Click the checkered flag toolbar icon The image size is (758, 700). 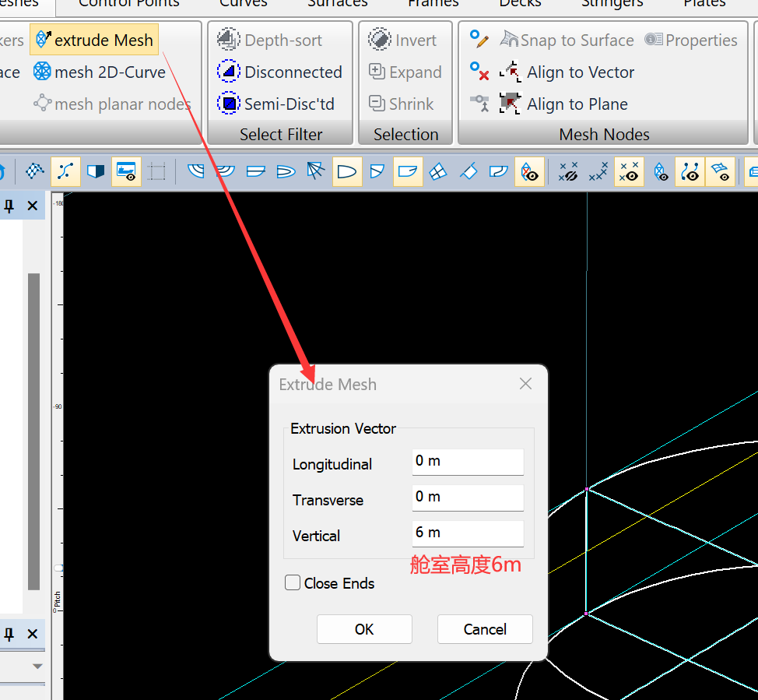(x=35, y=171)
